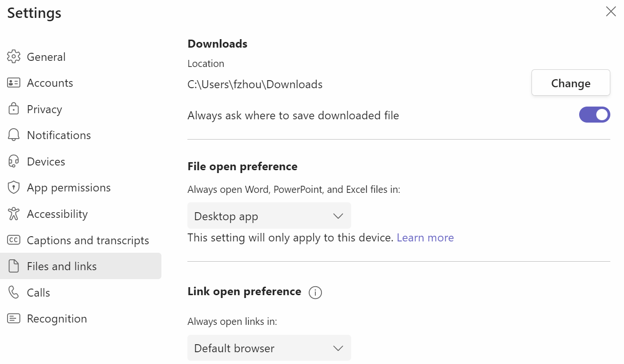Open the Desktop app dropdown
Screen dimensions: 624x364
[x=269, y=216]
